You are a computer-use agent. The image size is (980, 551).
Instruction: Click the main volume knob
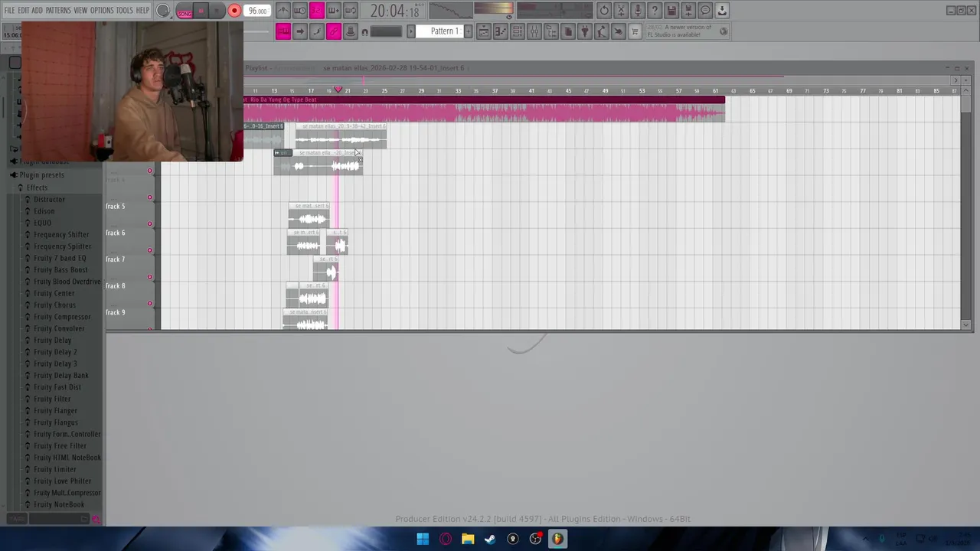[x=163, y=11]
